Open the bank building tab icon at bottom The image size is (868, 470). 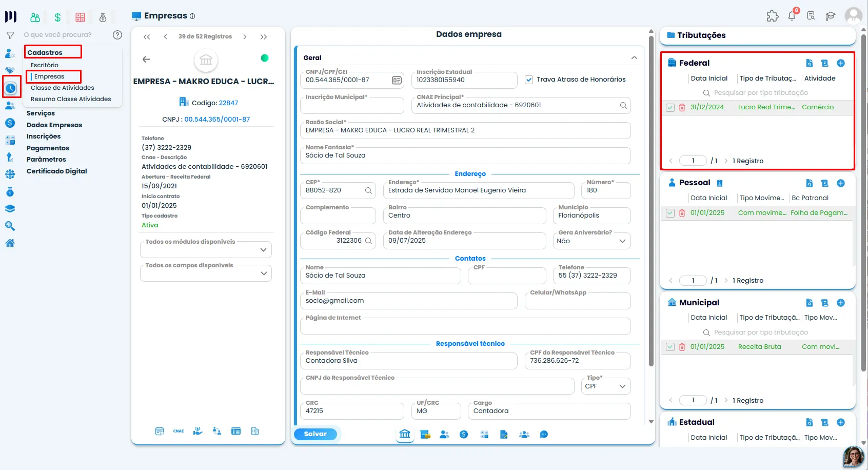pos(405,434)
